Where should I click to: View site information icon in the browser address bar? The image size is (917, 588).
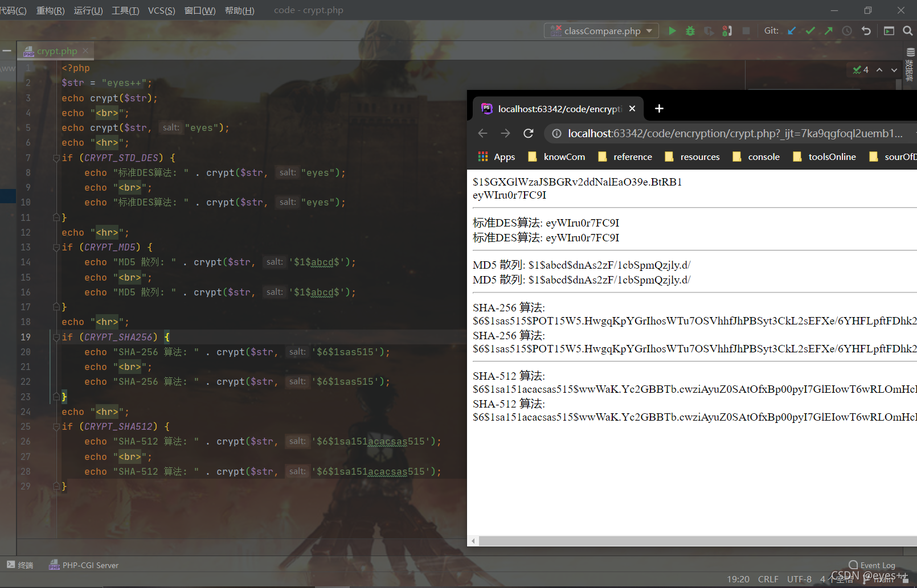pyautogui.click(x=556, y=133)
